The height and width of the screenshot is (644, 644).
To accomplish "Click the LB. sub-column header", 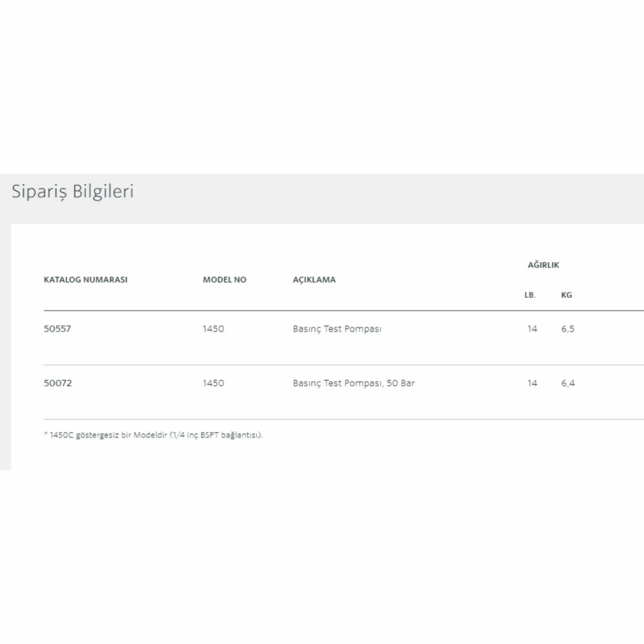I will (x=530, y=294).
